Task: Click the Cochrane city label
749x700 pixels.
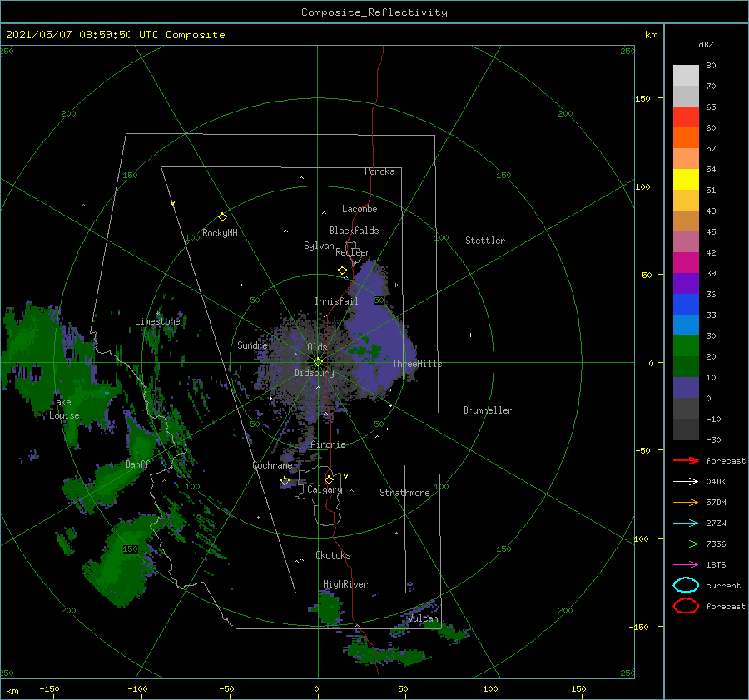Action: click(272, 465)
